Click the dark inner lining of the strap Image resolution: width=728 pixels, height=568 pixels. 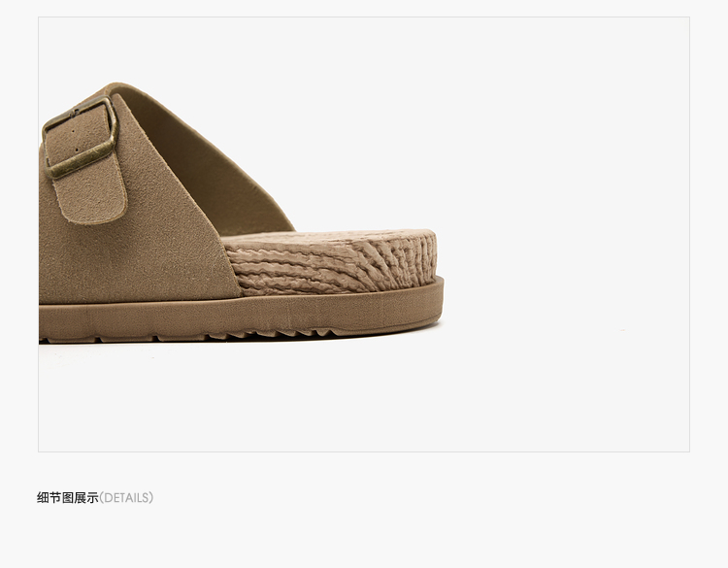pyautogui.click(x=209, y=167)
